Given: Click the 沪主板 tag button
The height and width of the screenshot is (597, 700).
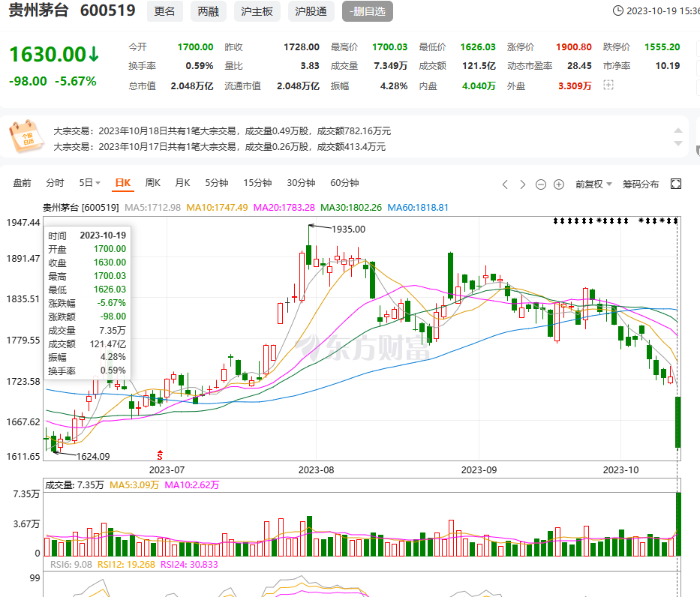Looking at the screenshot, I should [257, 11].
